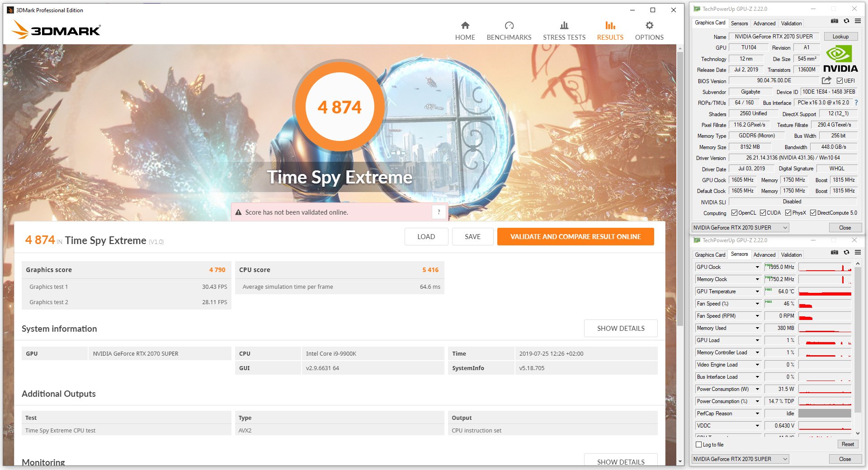Refresh lower GPU-Z Sensors window
This screenshot has height=470, width=868.
pos(846,253)
